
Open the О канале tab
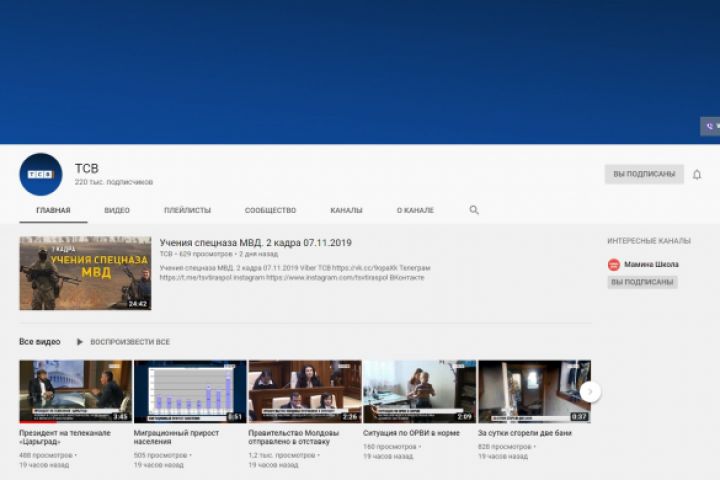(x=415, y=210)
